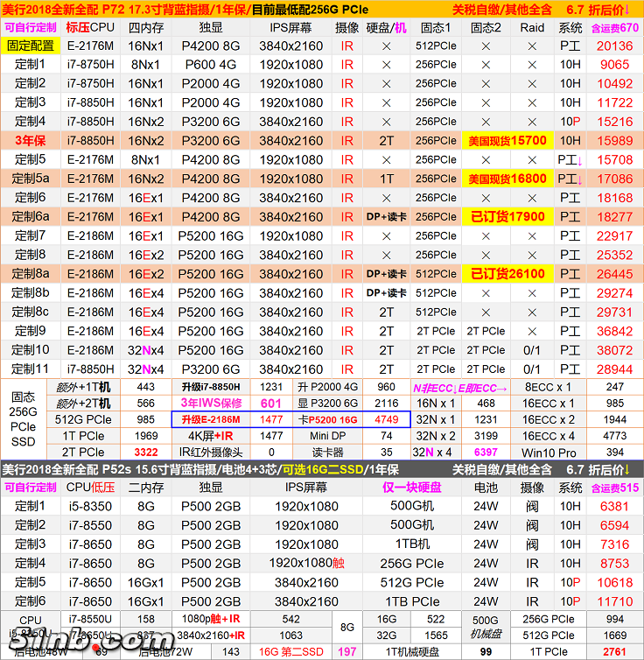Select the Mini DP option cell

click(328, 436)
